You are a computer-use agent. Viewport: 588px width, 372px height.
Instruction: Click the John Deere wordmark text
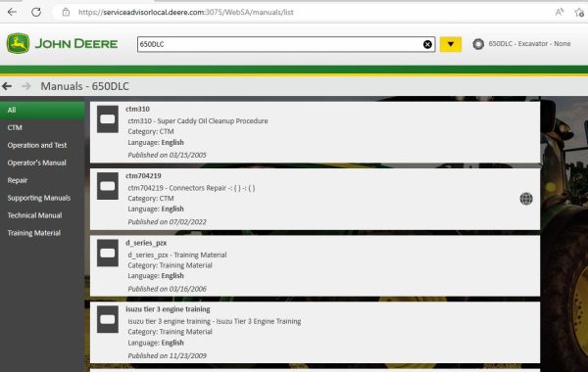(76, 44)
